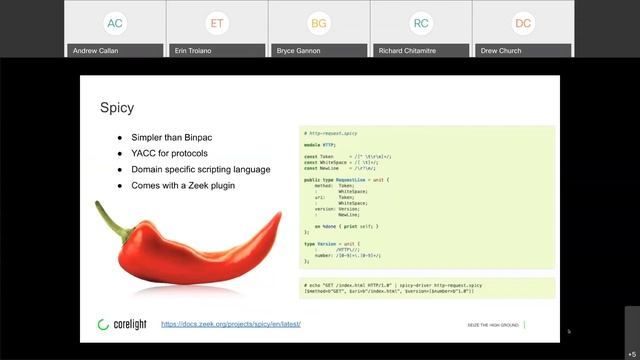Click Andrew Callan's AC avatar

pyautogui.click(x=115, y=23)
